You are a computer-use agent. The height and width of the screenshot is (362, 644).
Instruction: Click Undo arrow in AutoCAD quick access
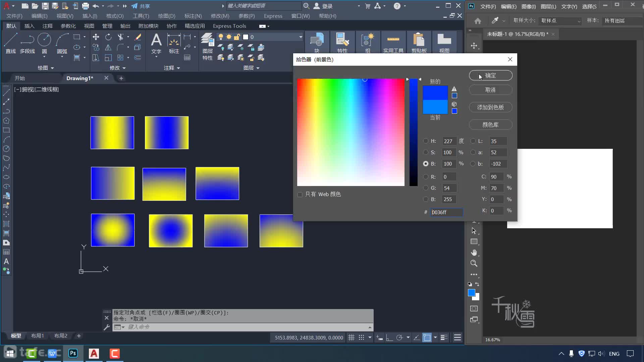(96, 6)
